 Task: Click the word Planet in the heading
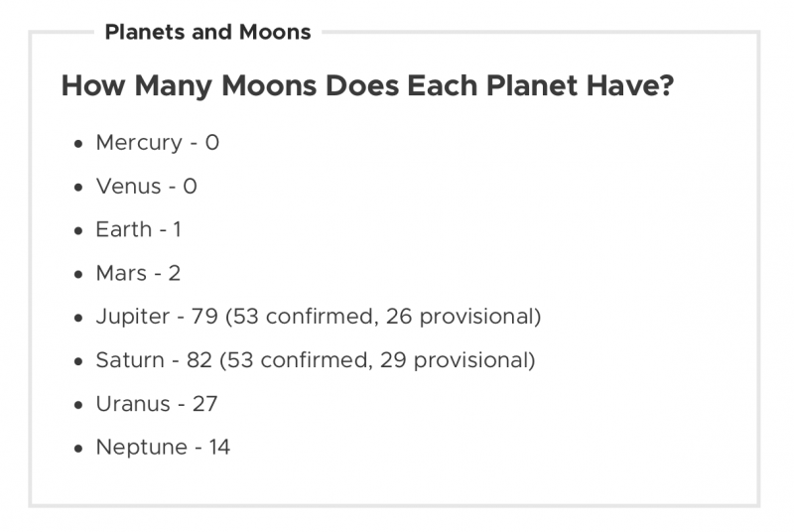(532, 85)
